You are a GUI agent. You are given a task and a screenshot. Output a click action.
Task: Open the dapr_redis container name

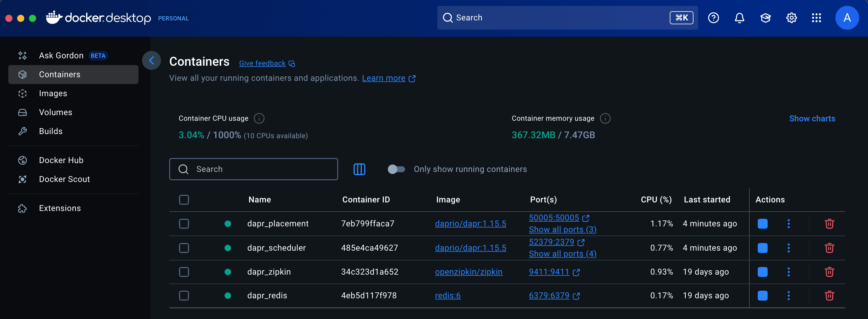(x=267, y=296)
